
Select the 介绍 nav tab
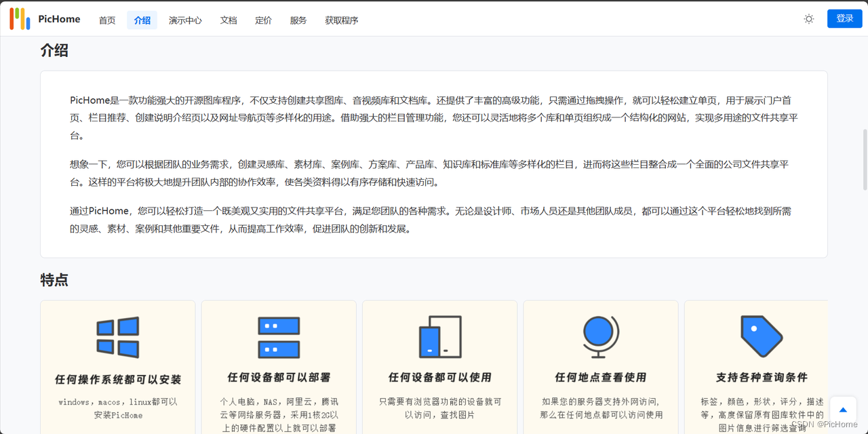coord(142,20)
